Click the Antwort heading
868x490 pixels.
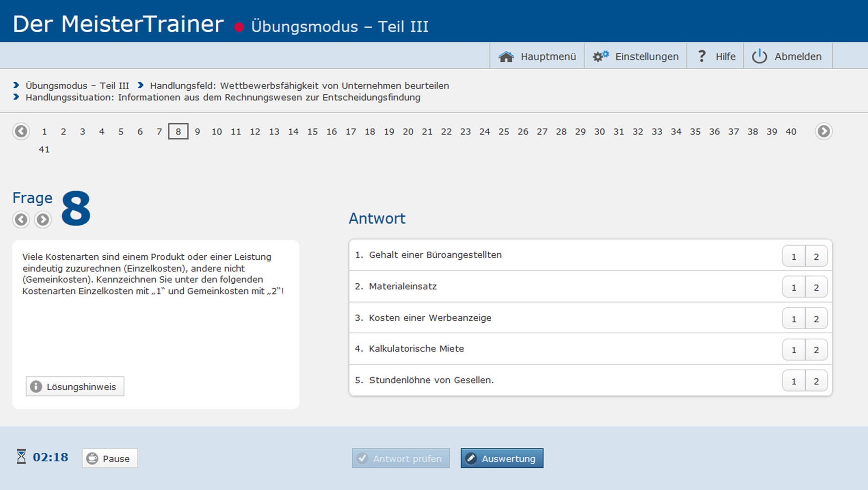377,218
